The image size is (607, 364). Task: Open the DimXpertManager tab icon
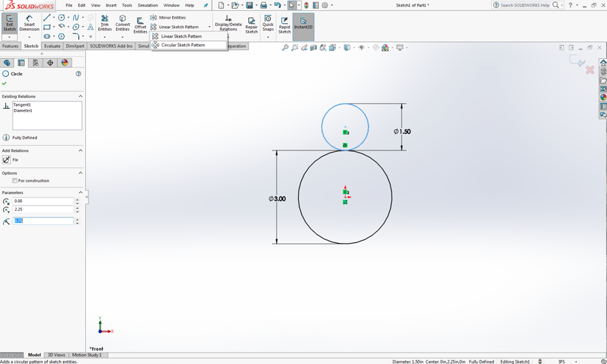pos(50,63)
